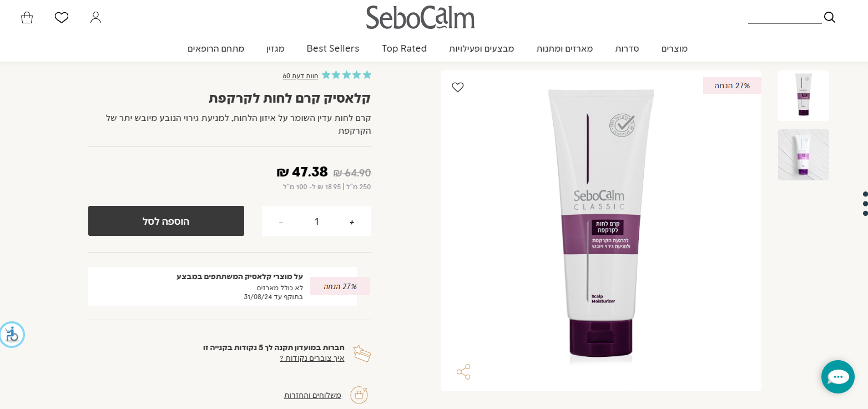Increase quantity with the plus button

[x=352, y=222]
